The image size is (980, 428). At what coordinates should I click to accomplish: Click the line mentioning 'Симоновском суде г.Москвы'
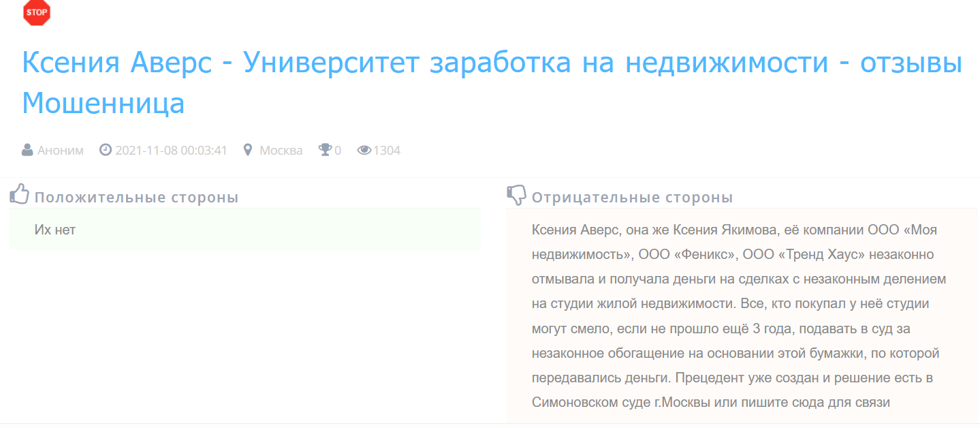710,402
